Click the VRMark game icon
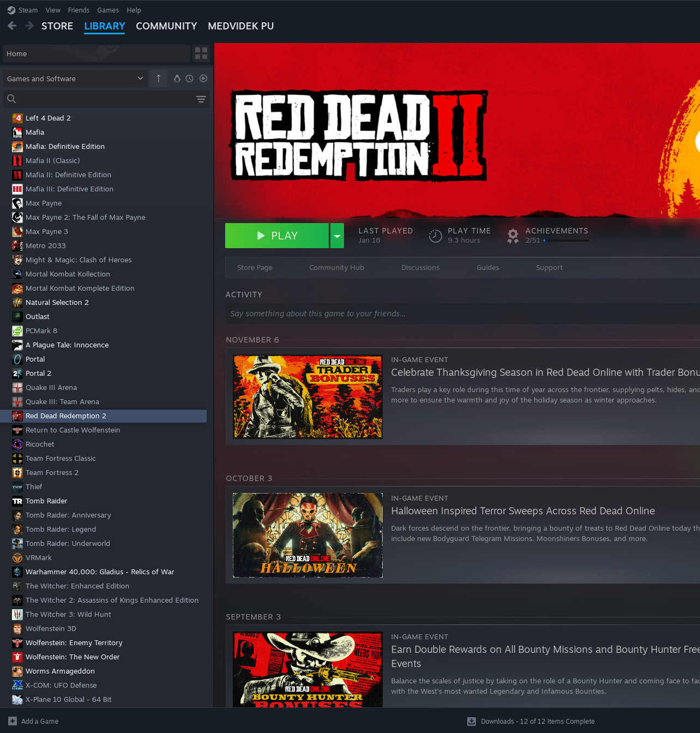The width and height of the screenshot is (700, 733). (x=17, y=557)
